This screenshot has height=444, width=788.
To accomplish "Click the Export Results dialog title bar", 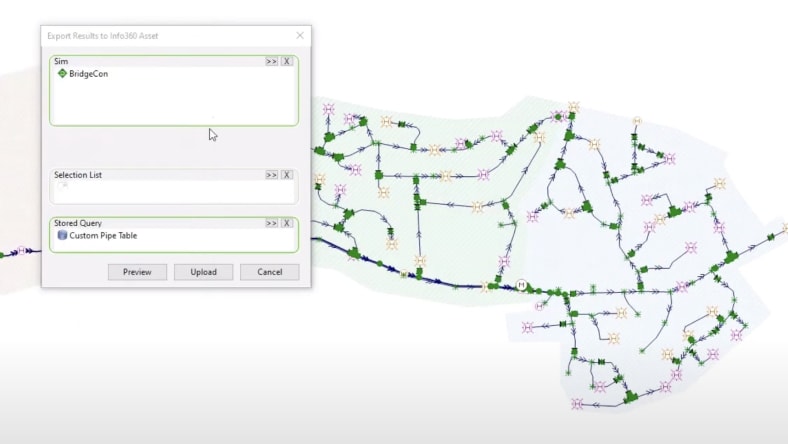I will [150, 36].
